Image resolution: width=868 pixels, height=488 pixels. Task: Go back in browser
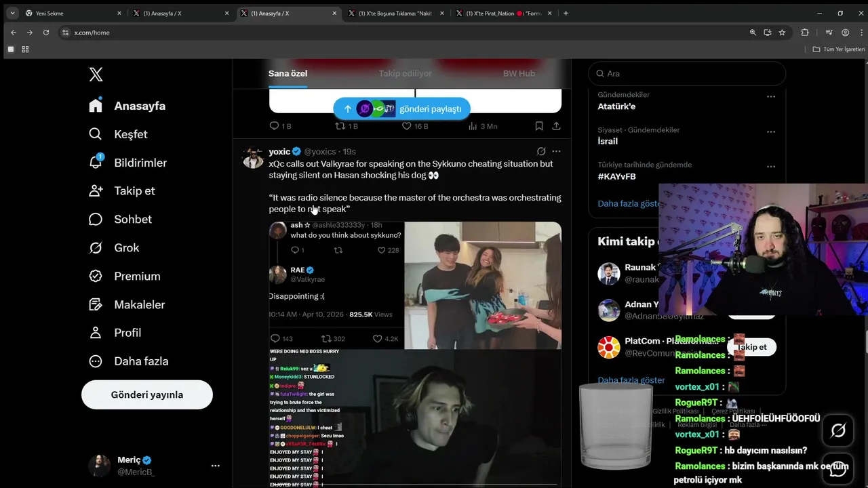pyautogui.click(x=14, y=33)
